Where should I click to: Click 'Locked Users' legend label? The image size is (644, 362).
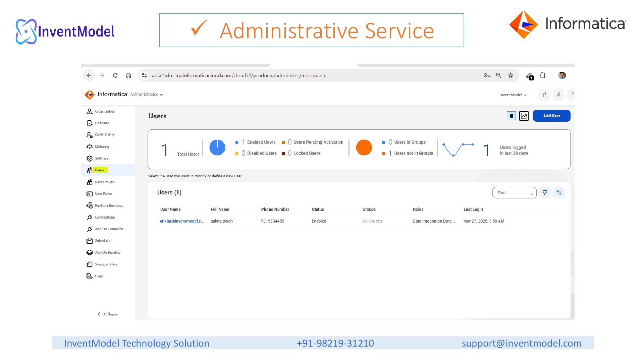[x=307, y=154]
